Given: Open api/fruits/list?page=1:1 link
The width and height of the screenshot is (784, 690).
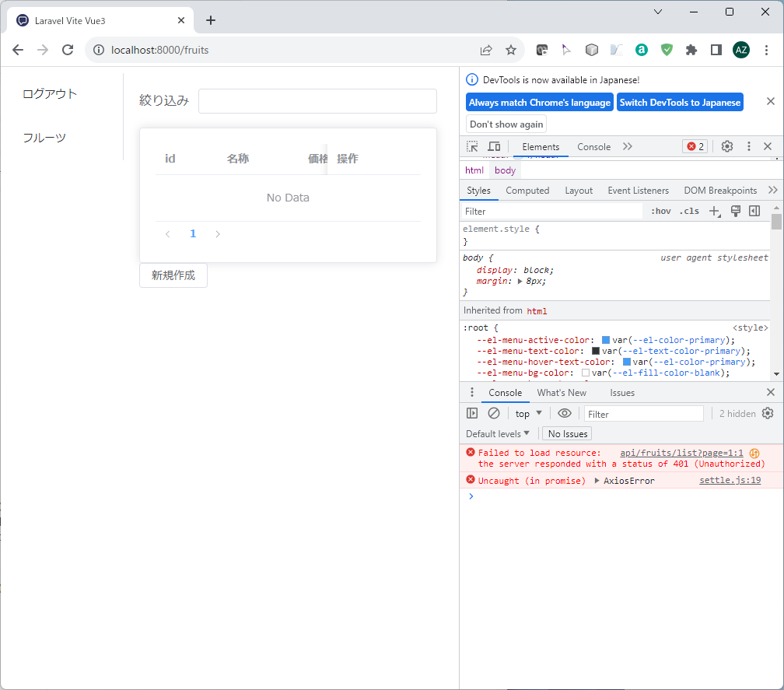Looking at the screenshot, I should [x=681, y=453].
